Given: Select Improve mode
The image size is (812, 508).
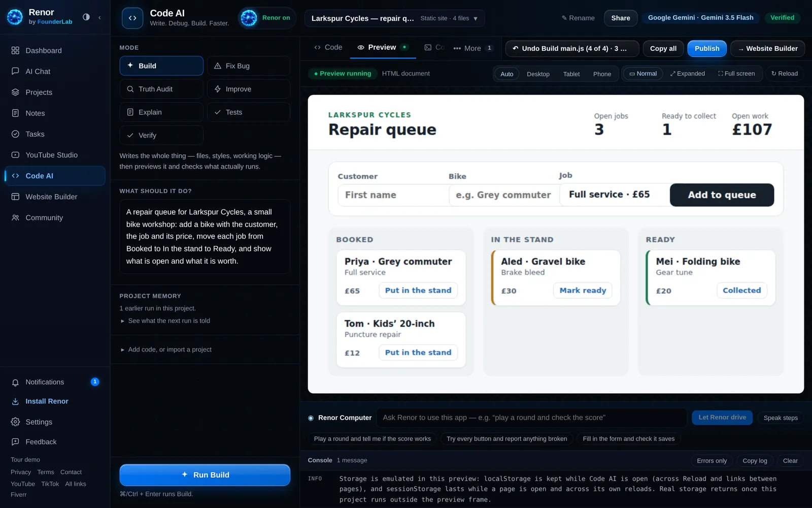Looking at the screenshot, I should 249,89.
